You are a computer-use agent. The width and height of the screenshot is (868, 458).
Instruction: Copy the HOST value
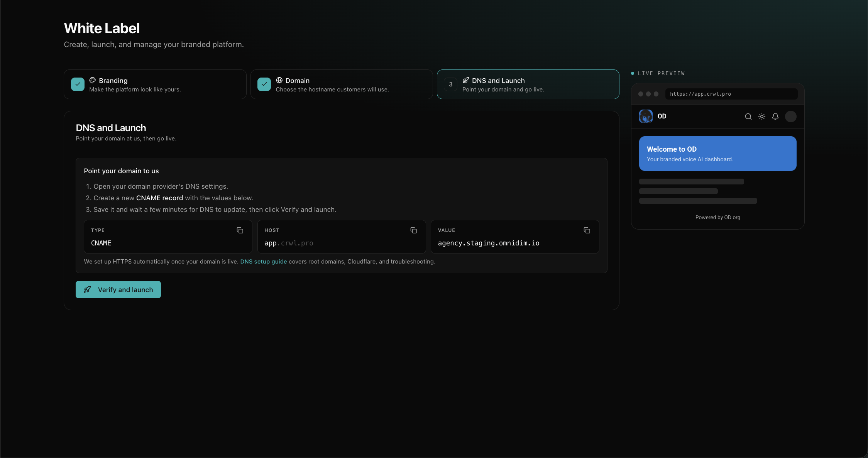(413, 230)
